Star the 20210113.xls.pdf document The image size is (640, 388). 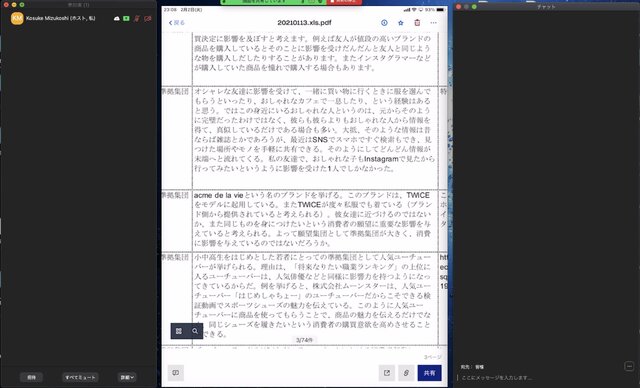tap(401, 23)
